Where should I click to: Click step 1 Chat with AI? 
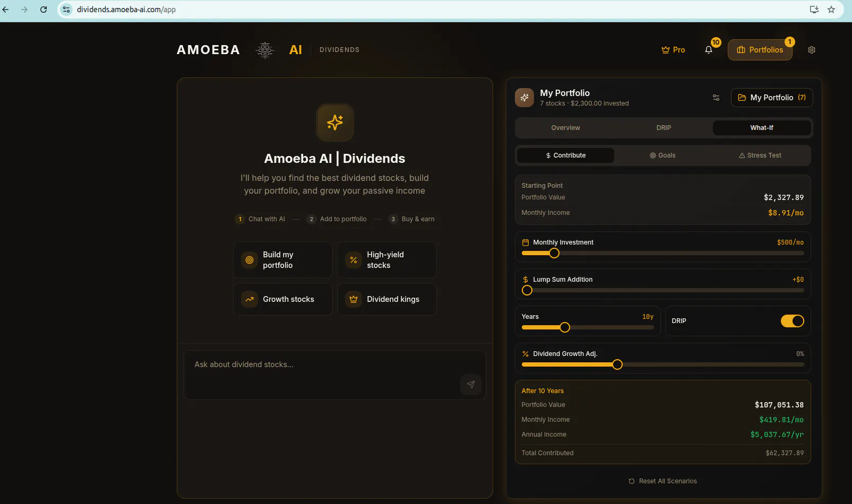260,219
